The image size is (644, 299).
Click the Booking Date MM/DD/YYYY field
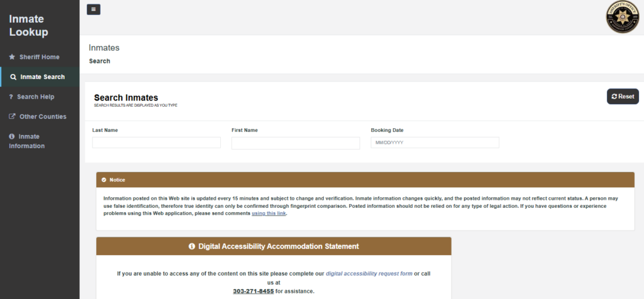click(435, 143)
